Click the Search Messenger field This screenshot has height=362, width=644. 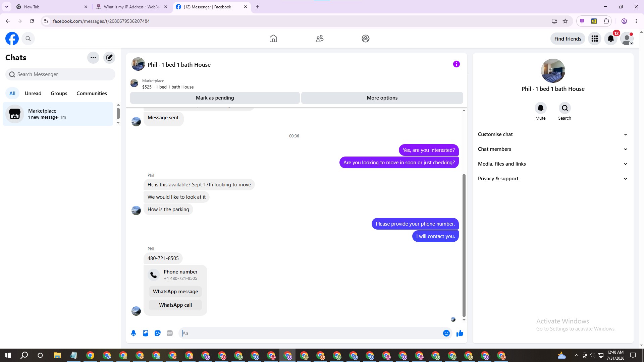(60, 74)
